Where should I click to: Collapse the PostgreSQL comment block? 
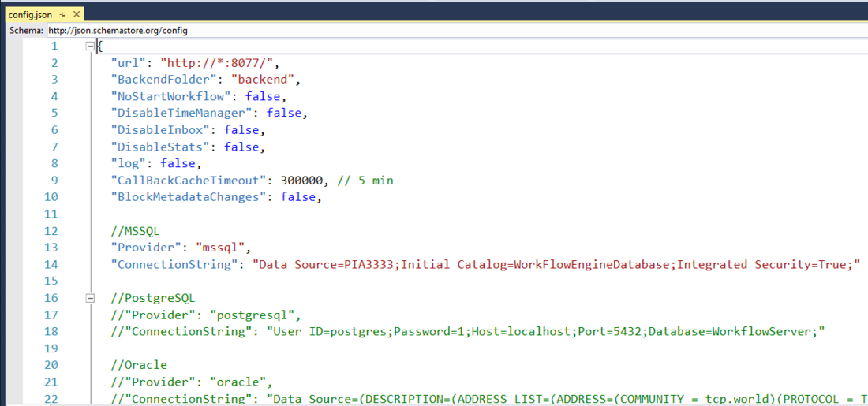pos(90,299)
